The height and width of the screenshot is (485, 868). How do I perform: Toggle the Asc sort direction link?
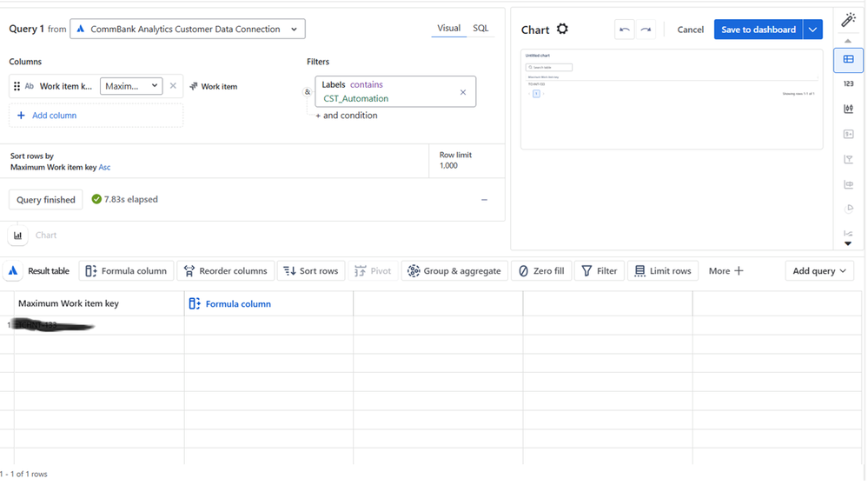coord(104,167)
